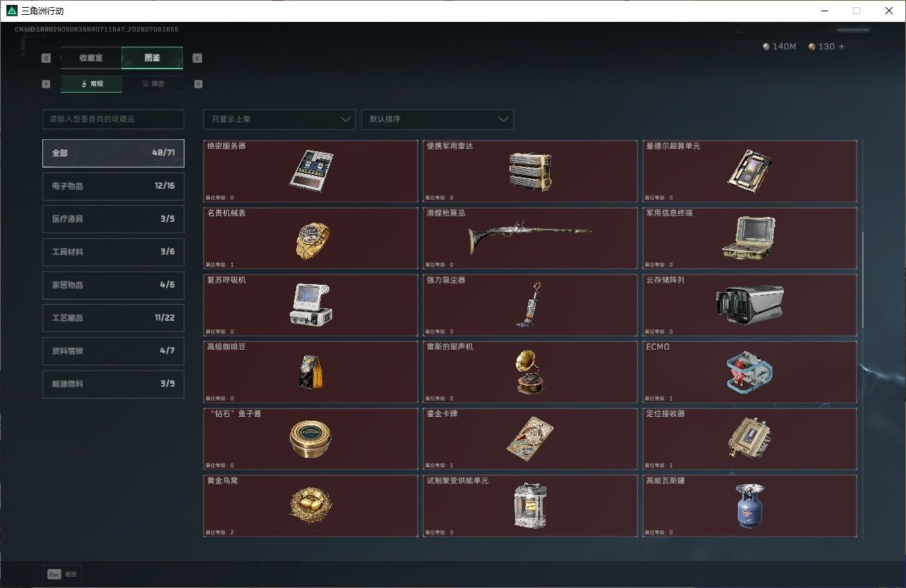Click the 高级咖啡豆 coffee bag icon
The width and height of the screenshot is (906, 588).
(x=312, y=371)
